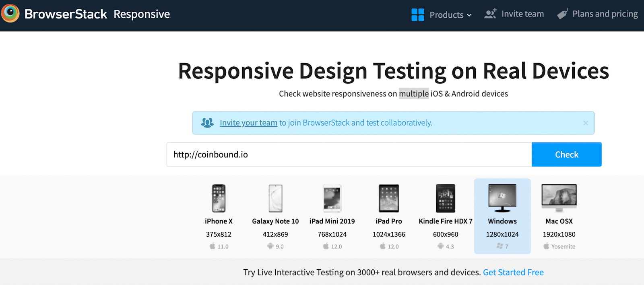Select the Windows monitor image
The height and width of the screenshot is (285, 644).
tap(502, 198)
